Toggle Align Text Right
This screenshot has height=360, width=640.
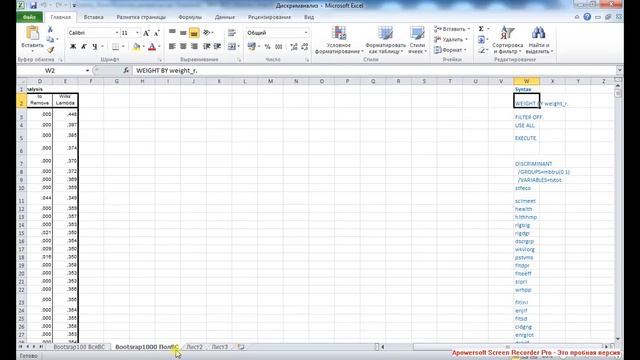[x=194, y=47]
